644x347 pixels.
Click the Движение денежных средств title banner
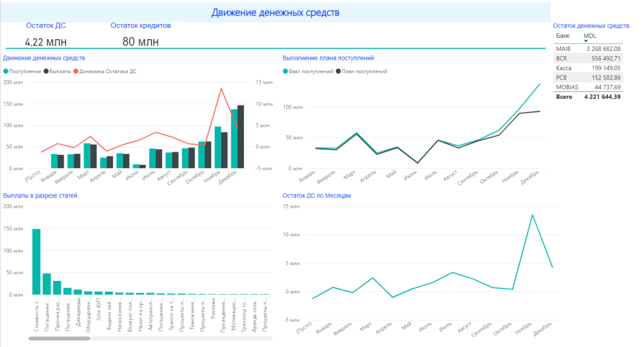coord(276,13)
